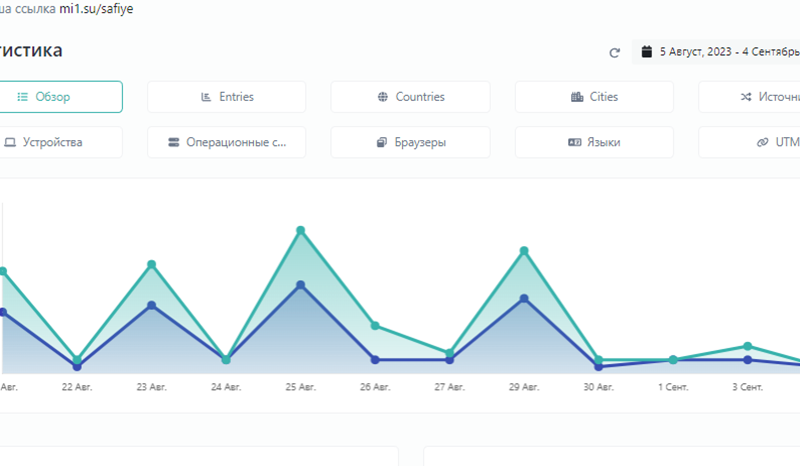Click the refresh statistics icon
800x466 pixels.
(x=614, y=52)
